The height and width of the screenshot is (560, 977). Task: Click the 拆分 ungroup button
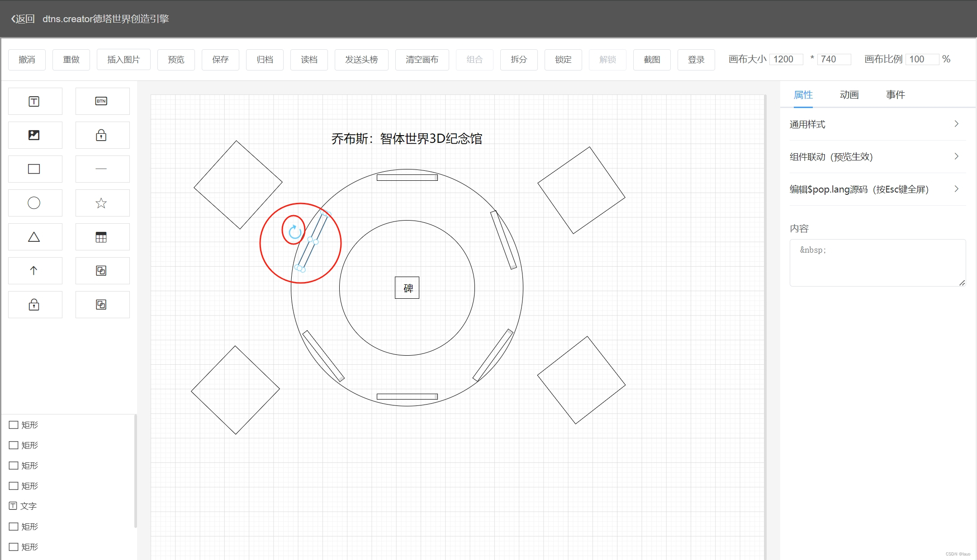(x=519, y=60)
